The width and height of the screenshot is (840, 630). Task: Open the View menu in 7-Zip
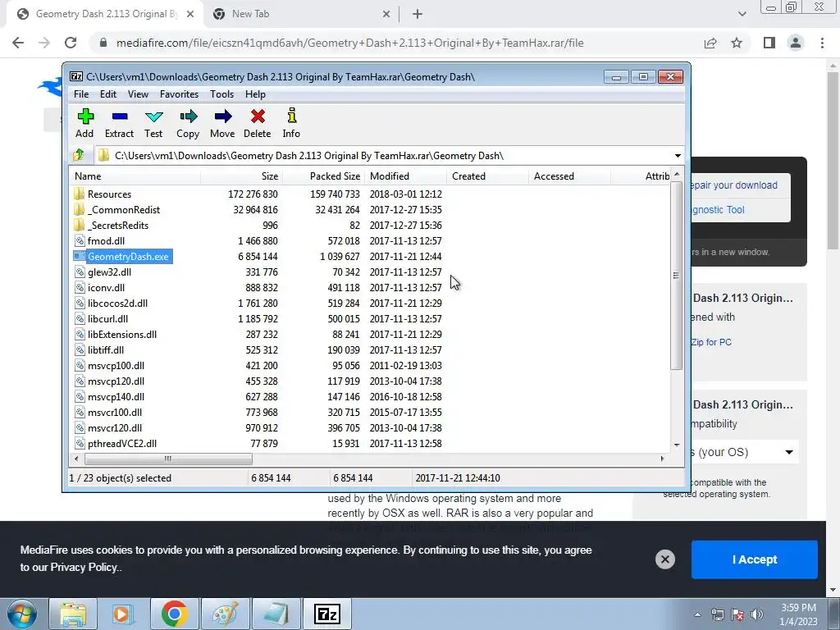(138, 94)
